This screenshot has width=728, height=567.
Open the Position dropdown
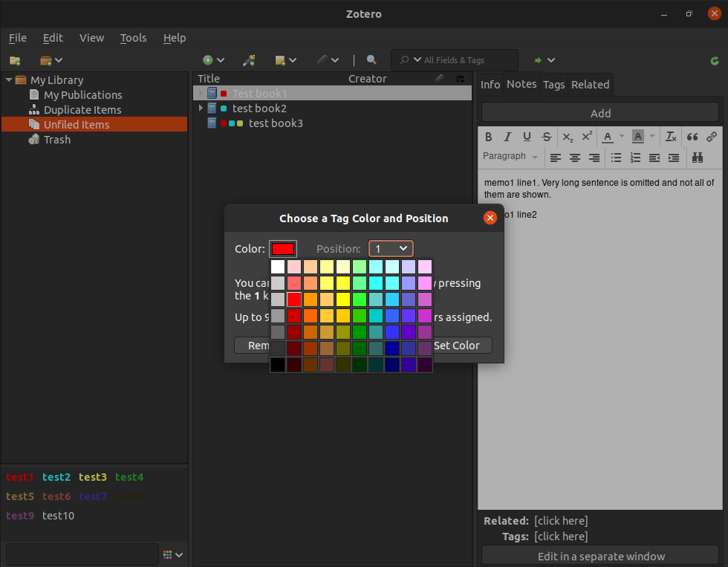pyautogui.click(x=391, y=249)
